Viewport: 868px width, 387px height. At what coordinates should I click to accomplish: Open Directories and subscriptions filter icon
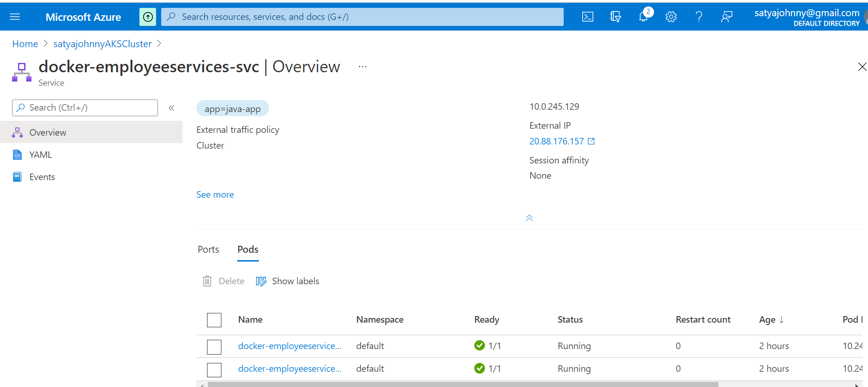pyautogui.click(x=615, y=17)
